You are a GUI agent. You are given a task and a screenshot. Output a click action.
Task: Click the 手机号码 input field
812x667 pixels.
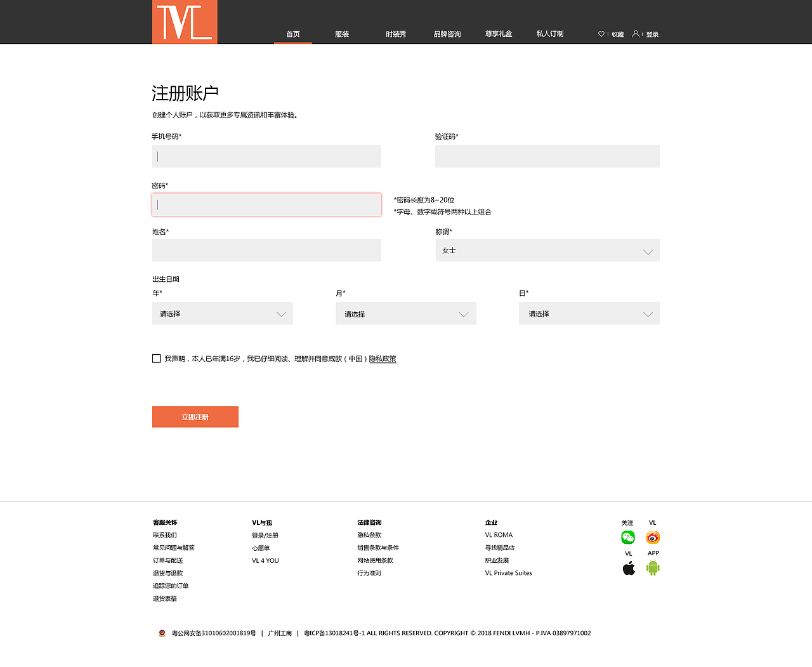click(266, 156)
